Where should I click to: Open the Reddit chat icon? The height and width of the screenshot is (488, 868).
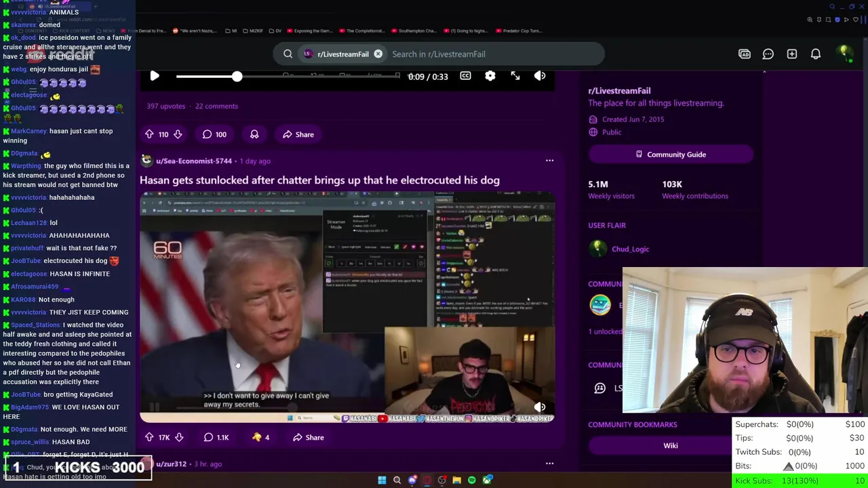[768, 54]
